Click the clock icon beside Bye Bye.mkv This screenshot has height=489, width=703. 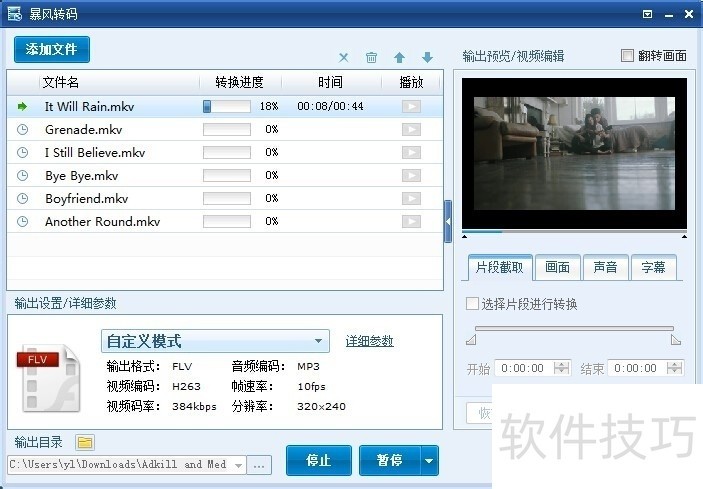click(22, 175)
